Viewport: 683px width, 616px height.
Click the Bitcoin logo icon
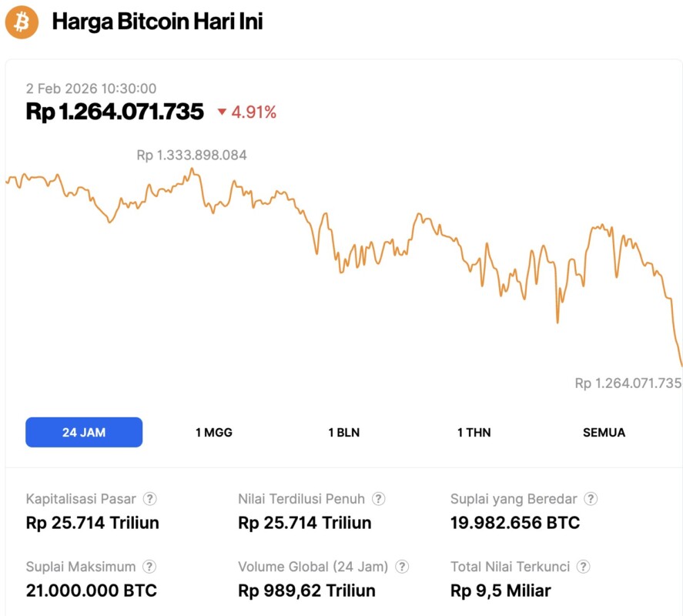[22, 22]
